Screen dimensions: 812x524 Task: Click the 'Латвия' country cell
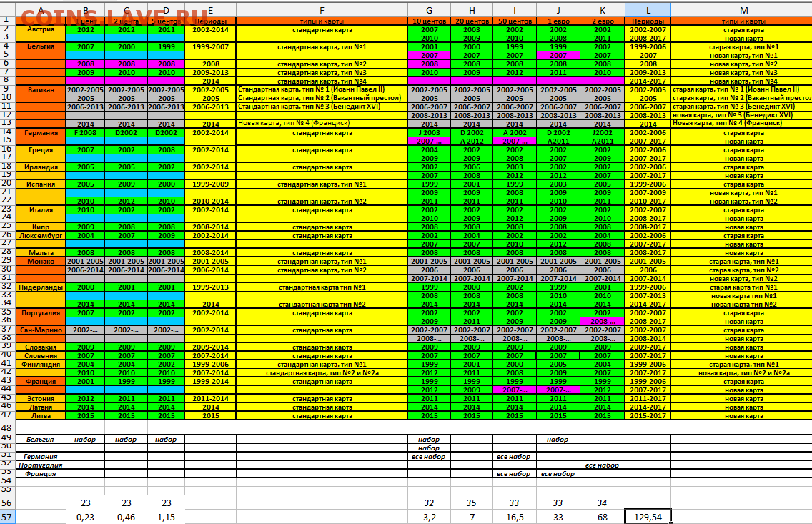(41, 407)
